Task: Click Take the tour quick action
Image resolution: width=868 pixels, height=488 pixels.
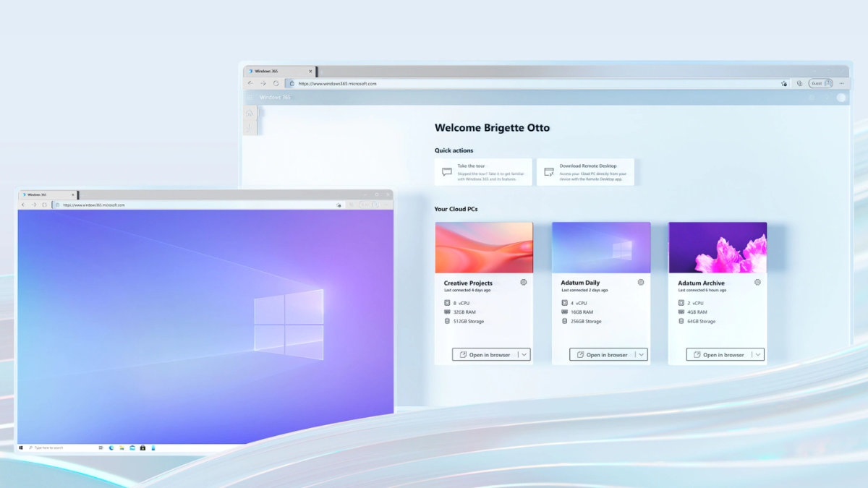Action: tap(483, 172)
